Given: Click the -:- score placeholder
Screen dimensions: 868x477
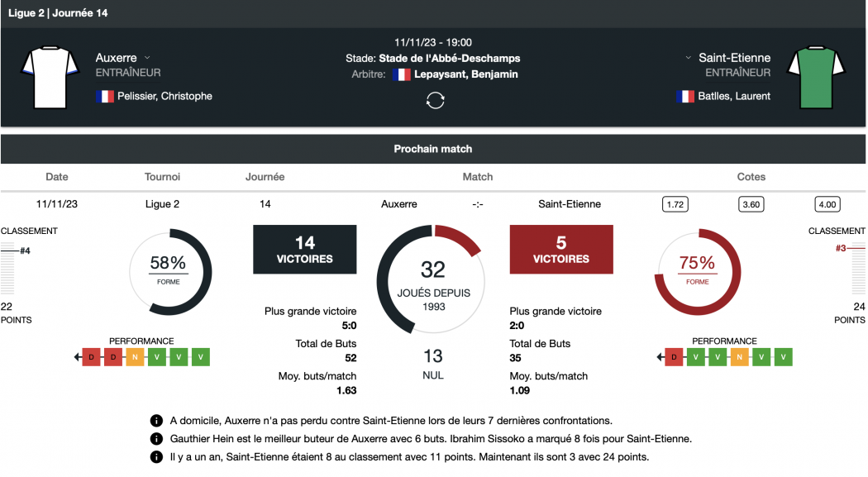Looking at the screenshot, I should 478,204.
